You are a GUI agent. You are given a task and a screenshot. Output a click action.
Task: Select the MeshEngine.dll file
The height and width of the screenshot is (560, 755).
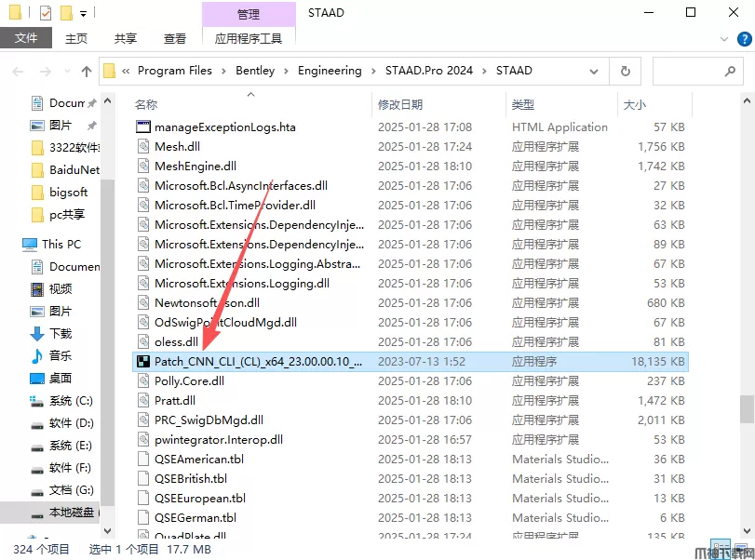pyautogui.click(x=195, y=166)
